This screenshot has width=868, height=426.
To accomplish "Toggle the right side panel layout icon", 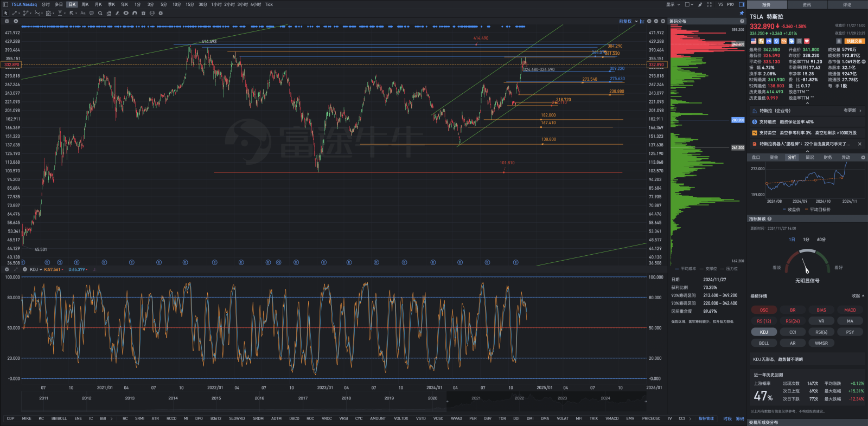I will [742, 4].
